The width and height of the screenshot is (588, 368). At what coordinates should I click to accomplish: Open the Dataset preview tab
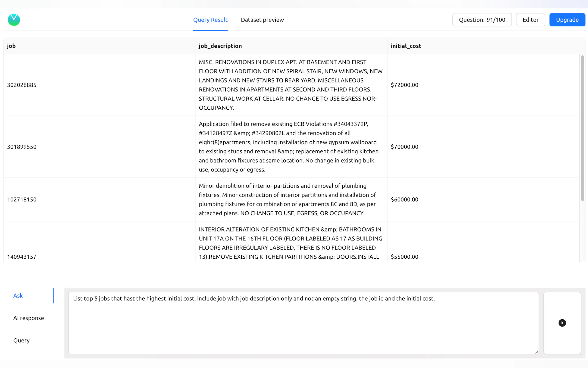pyautogui.click(x=262, y=20)
